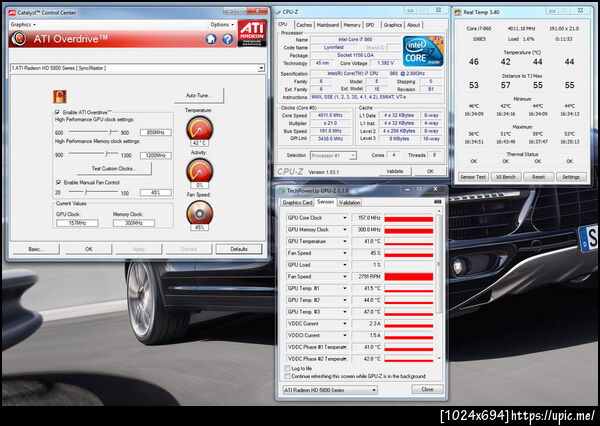
Task: Open GPU Load sensor dropdown arrow
Action: tap(345, 265)
